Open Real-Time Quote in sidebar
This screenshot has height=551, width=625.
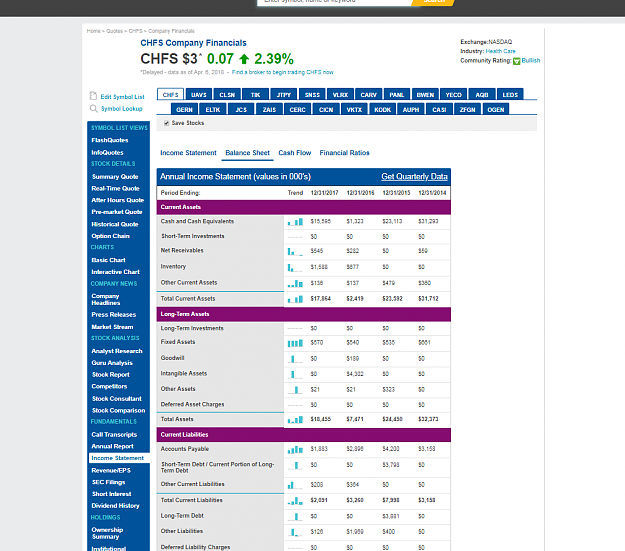[115, 189]
